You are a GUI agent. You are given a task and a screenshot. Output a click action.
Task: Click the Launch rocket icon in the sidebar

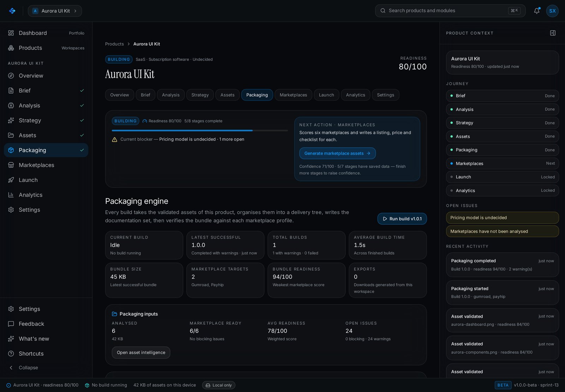(x=11, y=180)
